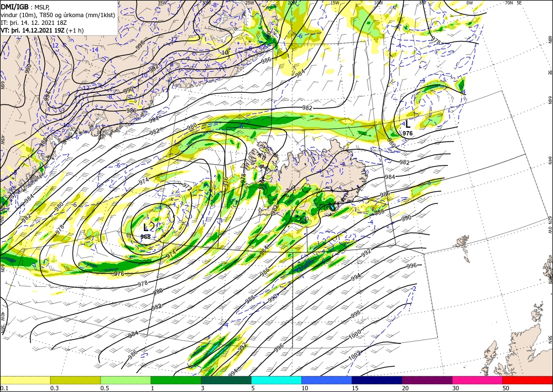The width and height of the screenshot is (553, 392).
Task: Click the red 50+ legend color segment
Action: point(528,380)
